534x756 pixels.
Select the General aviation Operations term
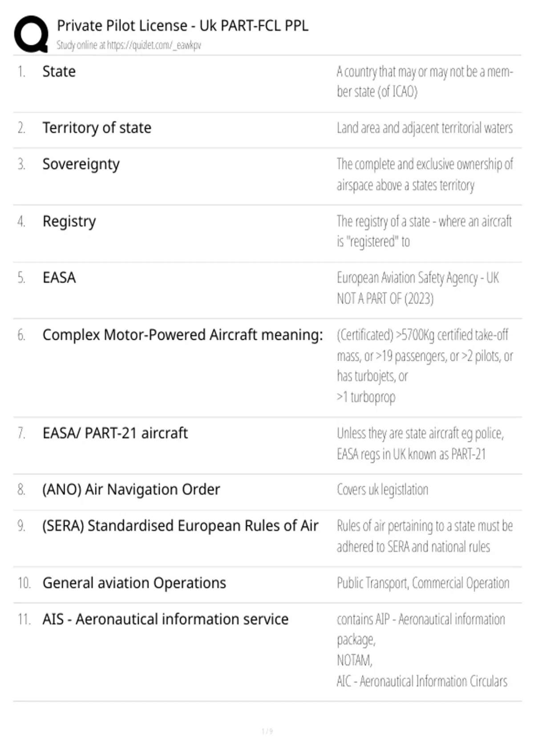(x=134, y=583)
